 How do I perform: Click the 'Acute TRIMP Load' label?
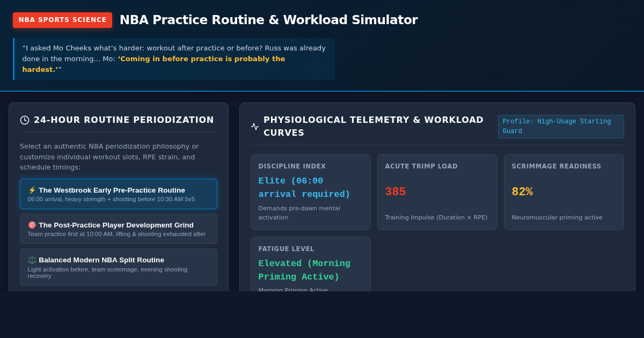(x=421, y=166)
